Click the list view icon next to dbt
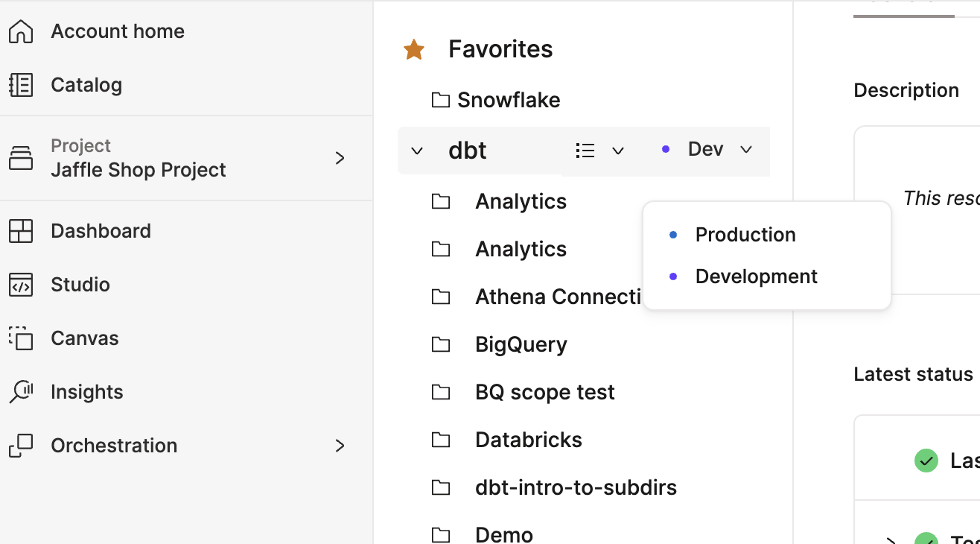 tap(585, 150)
